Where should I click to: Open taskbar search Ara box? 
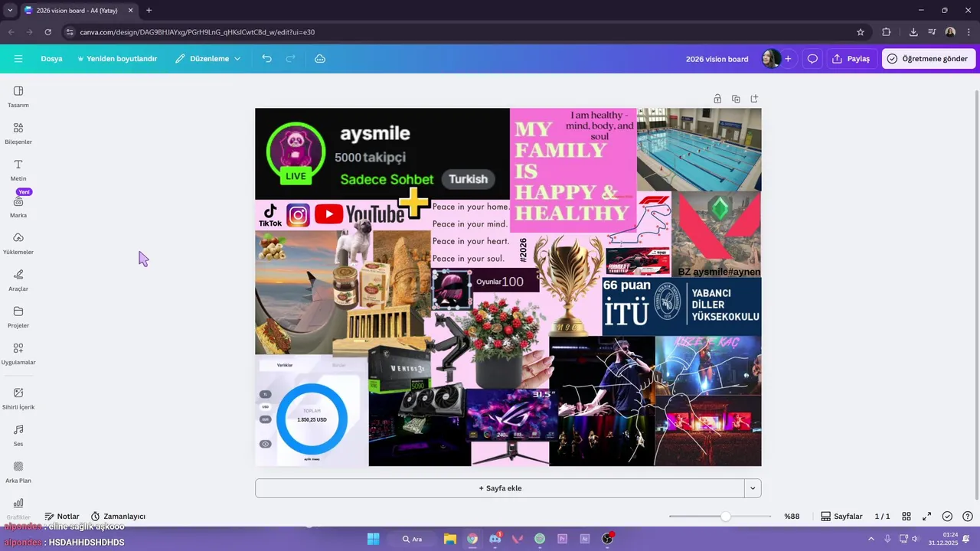[413, 539]
